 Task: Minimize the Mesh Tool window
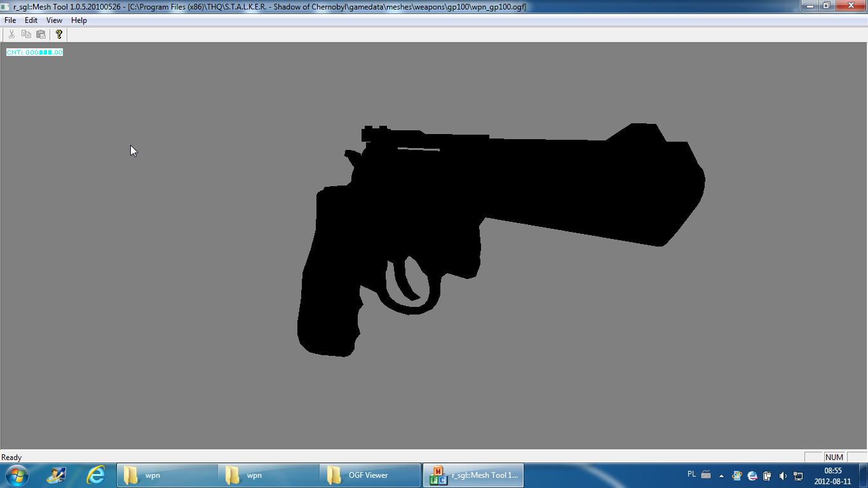pyautogui.click(x=810, y=6)
